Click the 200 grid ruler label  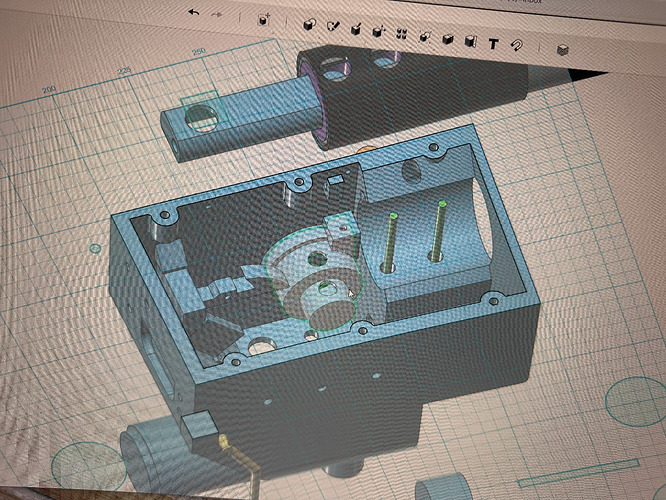coord(49,90)
